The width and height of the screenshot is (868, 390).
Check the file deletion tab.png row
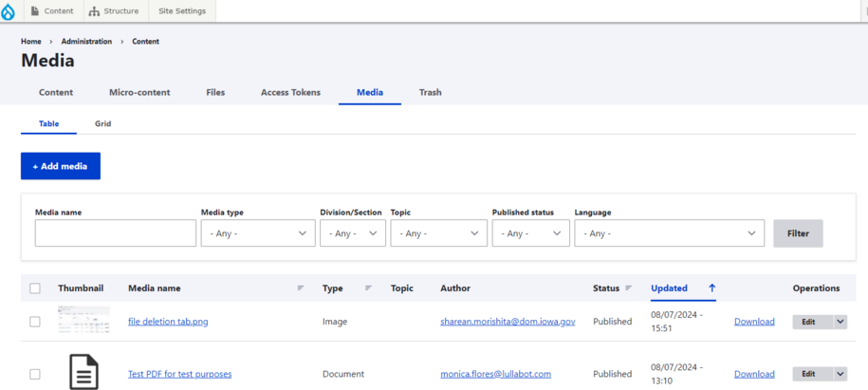click(35, 322)
